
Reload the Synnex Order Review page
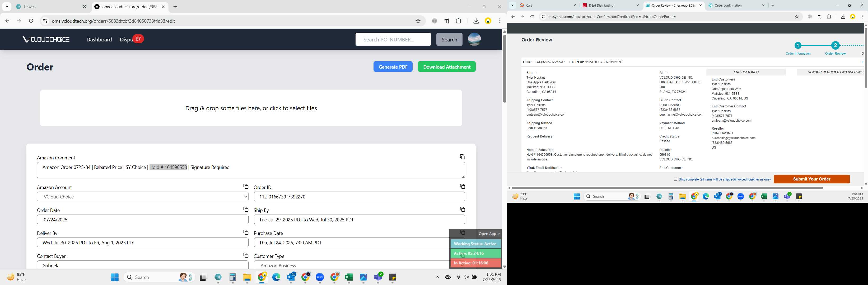point(532,17)
